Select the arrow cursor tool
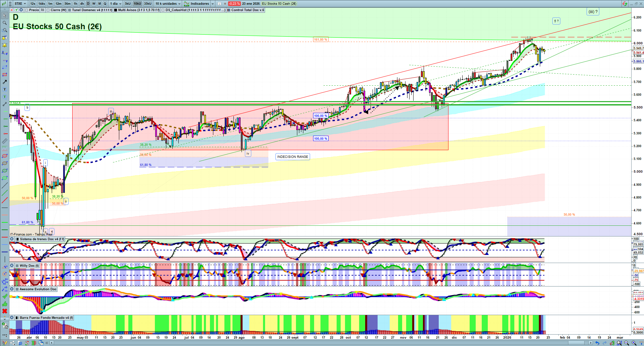644x346 pixels. click(x=5, y=15)
